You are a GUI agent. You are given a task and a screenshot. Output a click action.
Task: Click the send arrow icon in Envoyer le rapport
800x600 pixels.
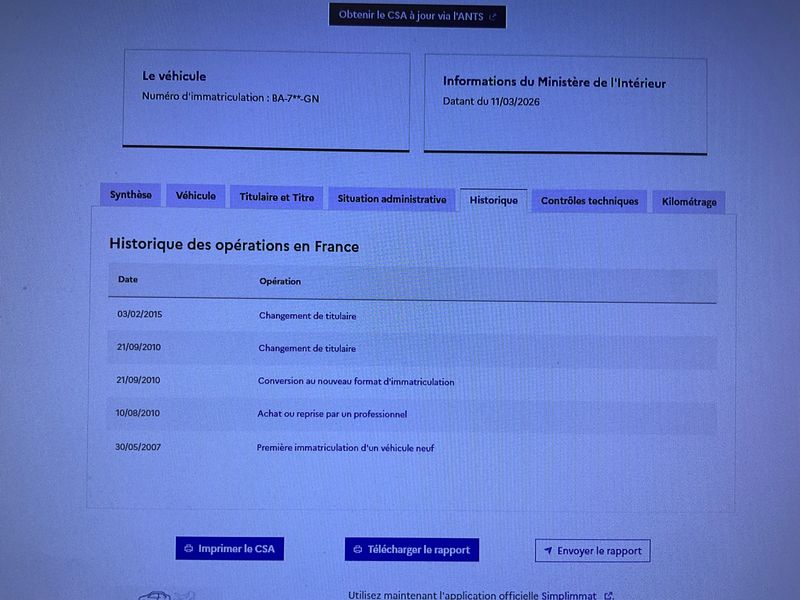pyautogui.click(x=548, y=551)
